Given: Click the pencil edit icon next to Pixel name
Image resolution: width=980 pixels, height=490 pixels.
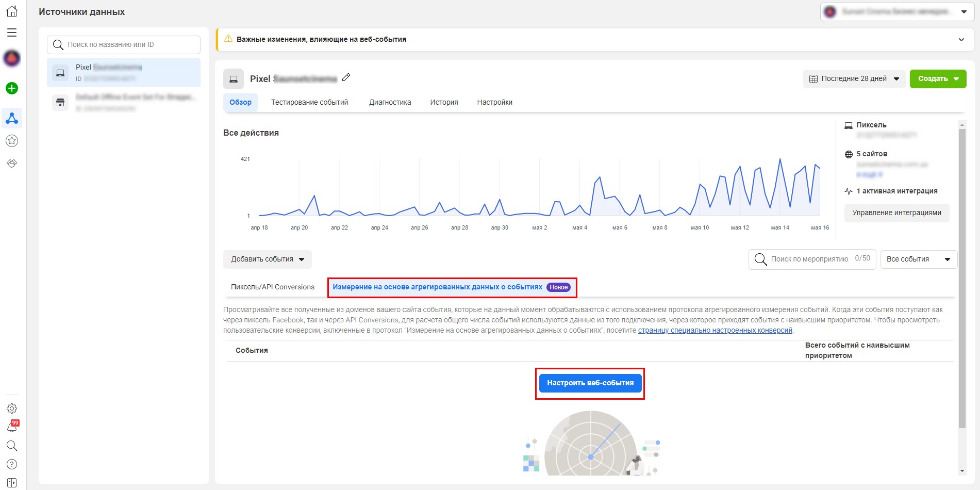Looking at the screenshot, I should [x=346, y=77].
